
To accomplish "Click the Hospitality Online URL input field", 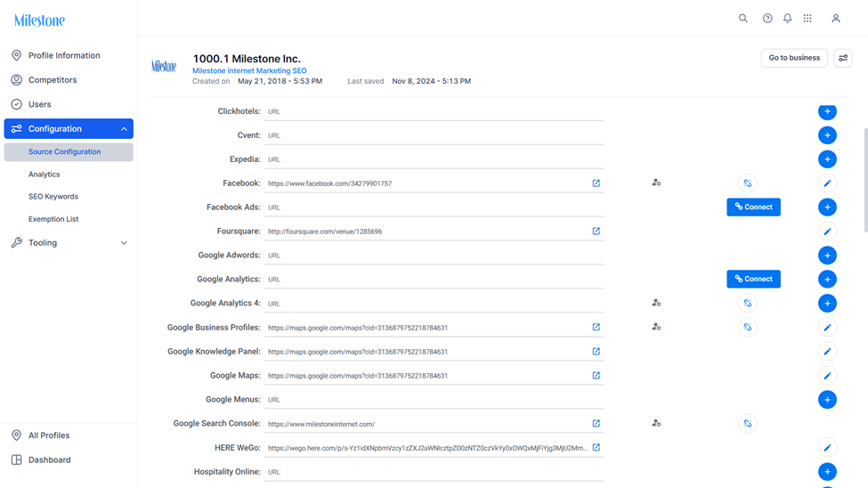I will pos(434,472).
